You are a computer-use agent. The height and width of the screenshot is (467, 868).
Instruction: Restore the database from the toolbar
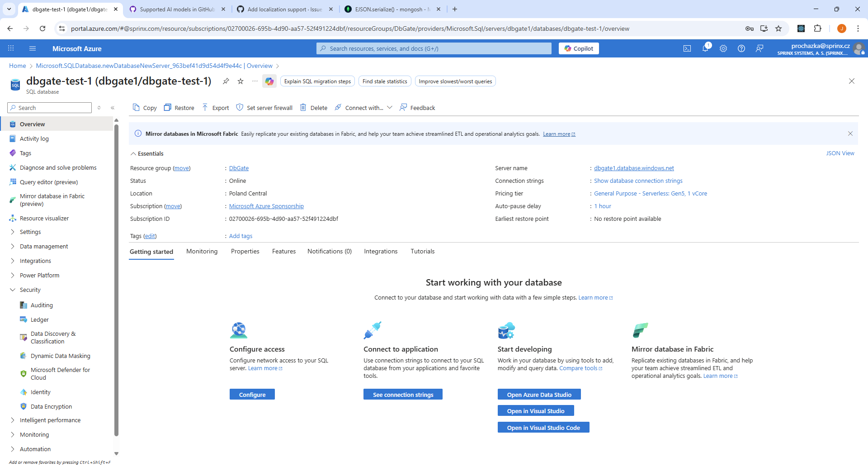[179, 108]
